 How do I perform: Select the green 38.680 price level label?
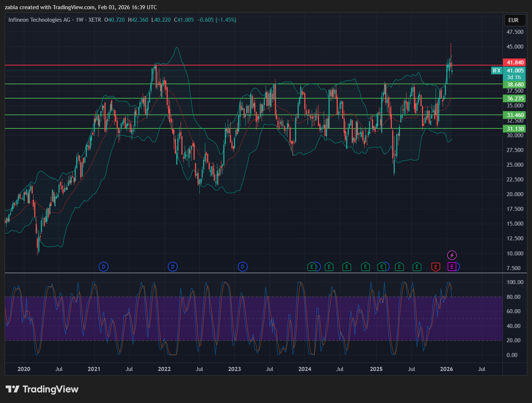(x=515, y=85)
